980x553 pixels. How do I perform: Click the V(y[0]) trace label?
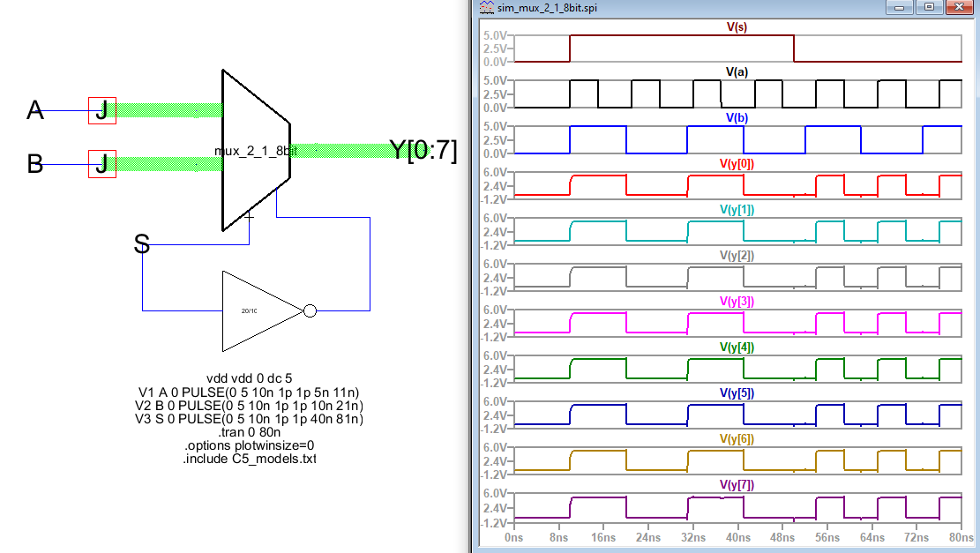[x=737, y=164]
